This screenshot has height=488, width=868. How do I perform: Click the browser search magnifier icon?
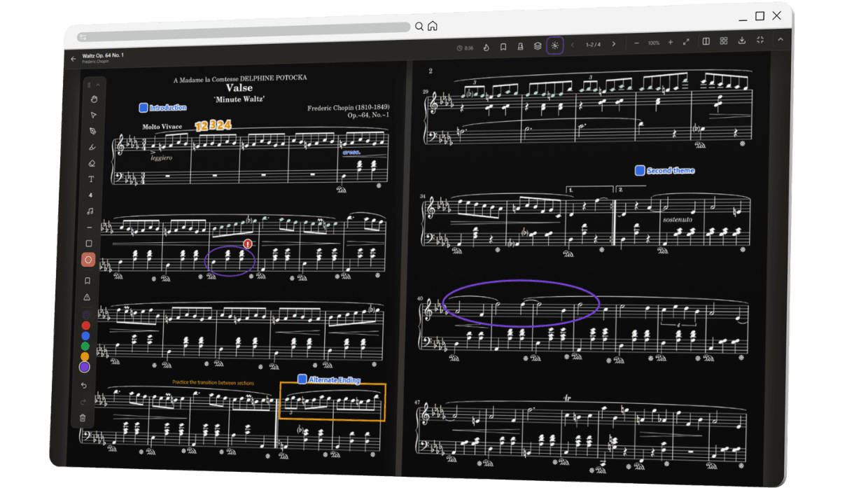419,27
